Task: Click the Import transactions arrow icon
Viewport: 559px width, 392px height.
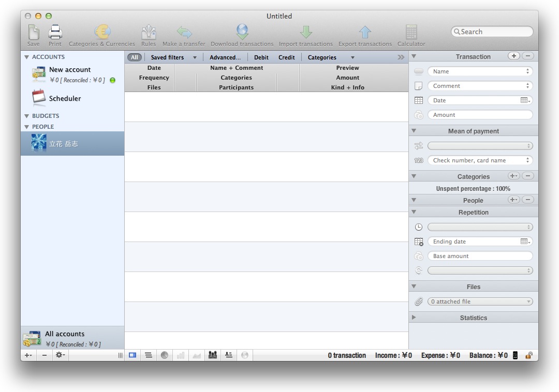Action: click(306, 33)
